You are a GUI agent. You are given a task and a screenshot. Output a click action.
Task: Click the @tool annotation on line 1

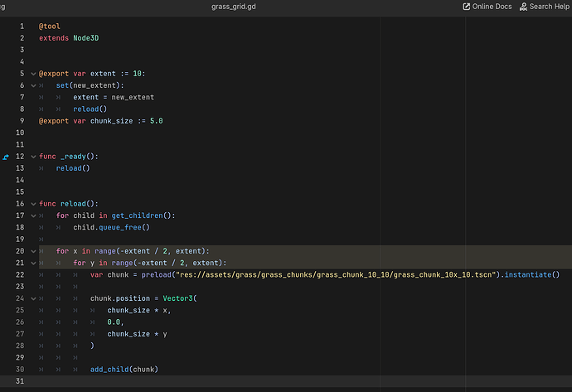(x=50, y=27)
